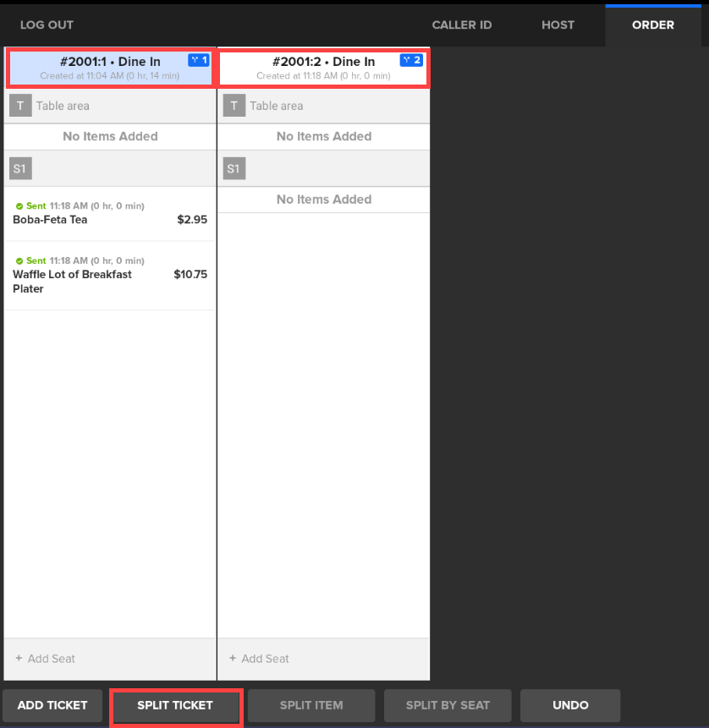The image size is (709, 728).
Task: Click the Split Item button
Action: point(311,705)
